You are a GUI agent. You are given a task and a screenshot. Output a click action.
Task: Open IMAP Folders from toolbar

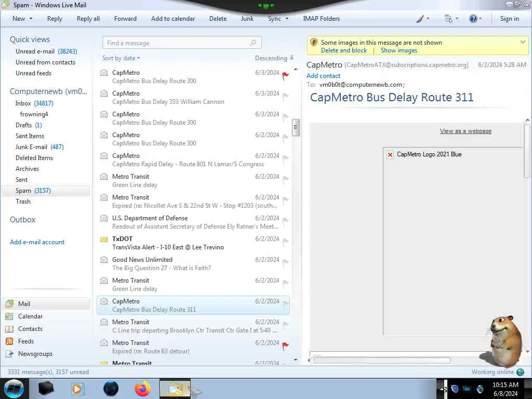point(321,19)
